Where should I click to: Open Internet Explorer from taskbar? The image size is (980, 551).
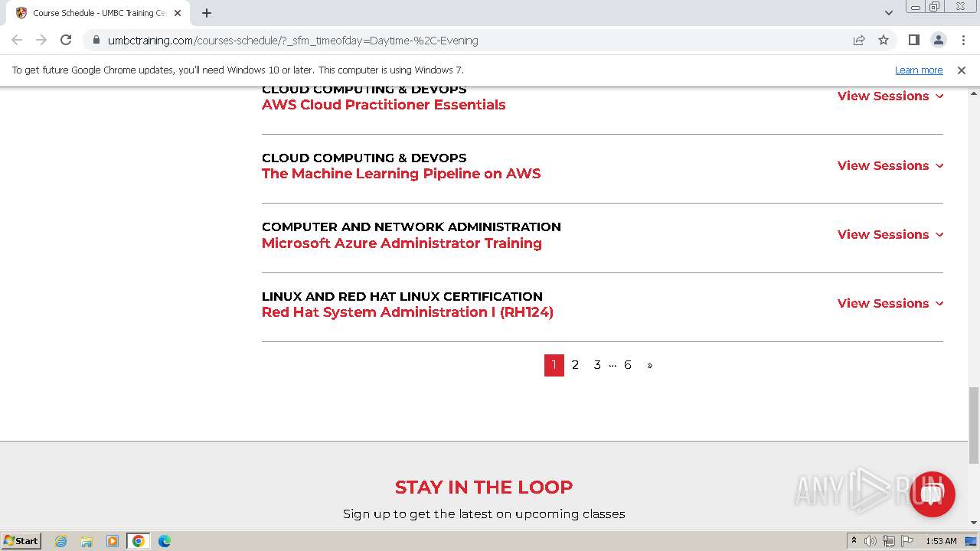pyautogui.click(x=61, y=541)
